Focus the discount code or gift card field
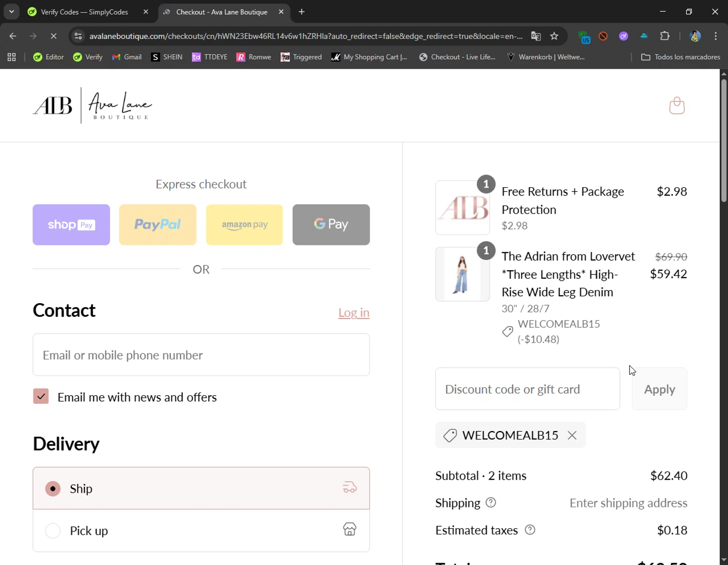Screen dimensions: 728x565 click(x=528, y=389)
